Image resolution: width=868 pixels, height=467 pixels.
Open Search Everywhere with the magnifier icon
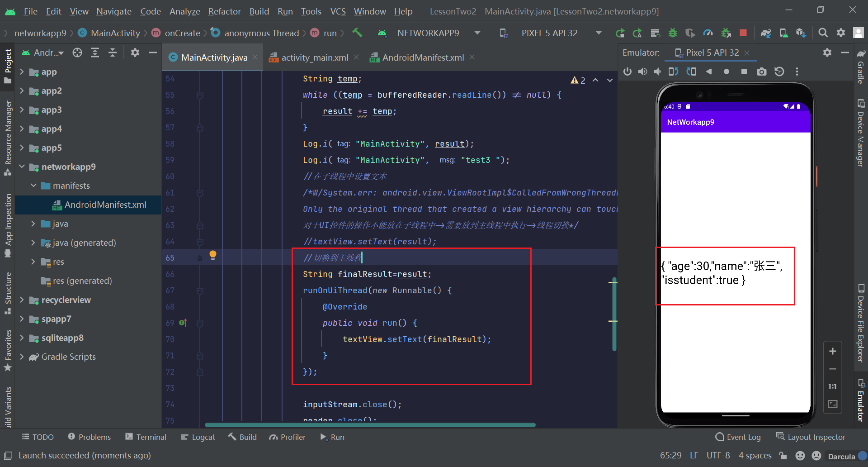823,33
